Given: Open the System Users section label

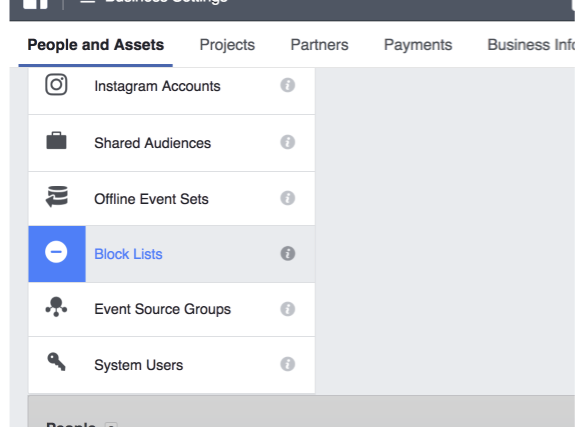Looking at the screenshot, I should point(139,365).
